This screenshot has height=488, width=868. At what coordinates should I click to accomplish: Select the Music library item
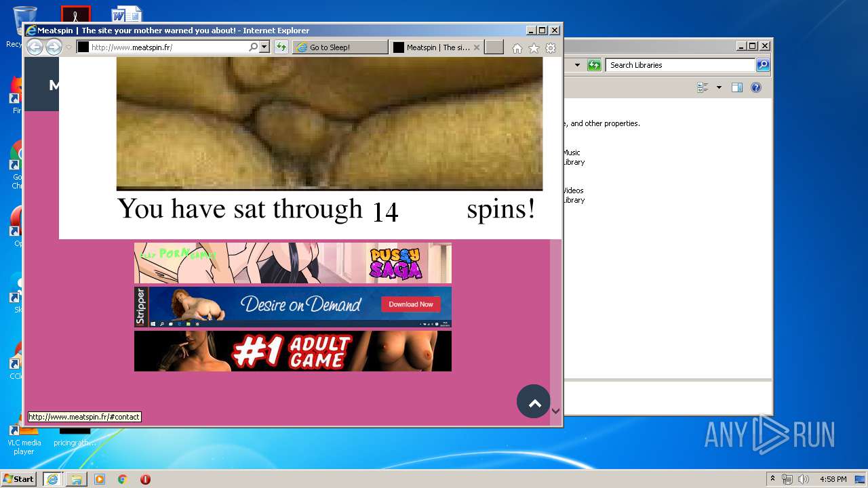point(572,157)
